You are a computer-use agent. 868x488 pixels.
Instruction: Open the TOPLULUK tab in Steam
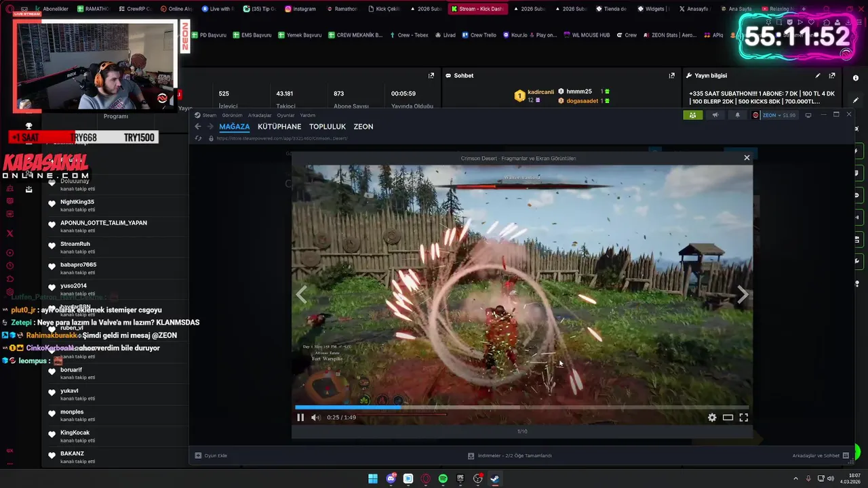pyautogui.click(x=328, y=127)
